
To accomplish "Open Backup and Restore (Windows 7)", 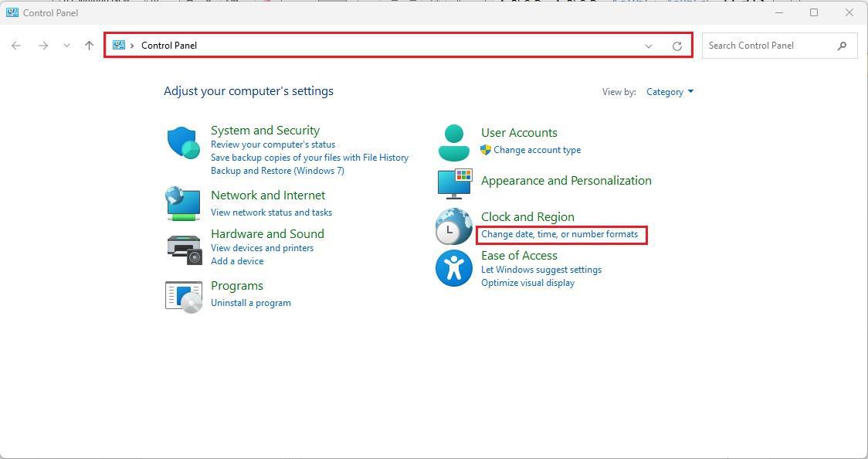I will pos(277,171).
